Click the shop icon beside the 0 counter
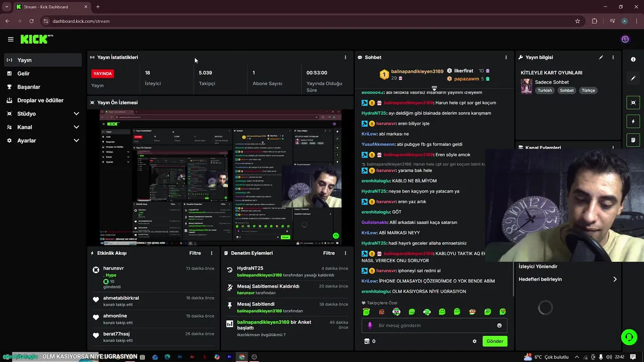The image size is (644, 362). [x=367, y=341]
